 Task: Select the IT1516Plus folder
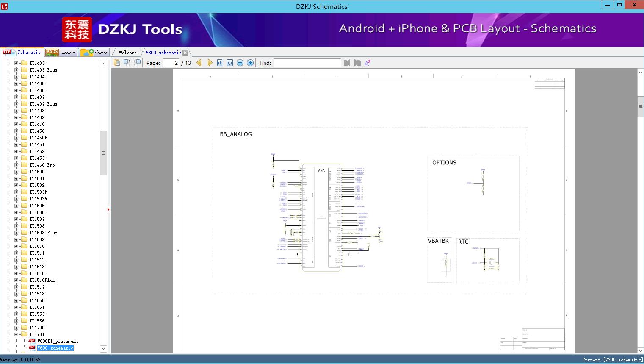pyautogui.click(x=42, y=280)
